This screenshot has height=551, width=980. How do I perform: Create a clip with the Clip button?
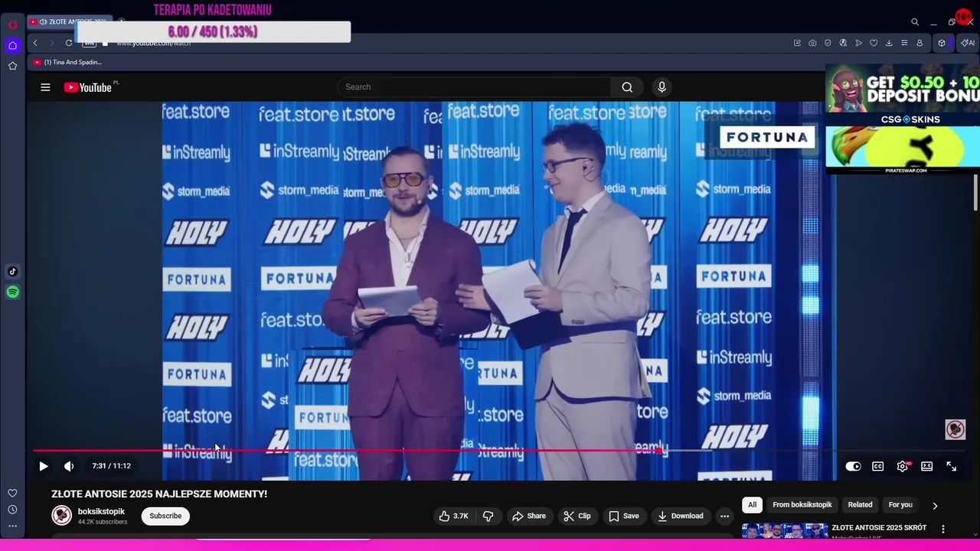click(577, 516)
